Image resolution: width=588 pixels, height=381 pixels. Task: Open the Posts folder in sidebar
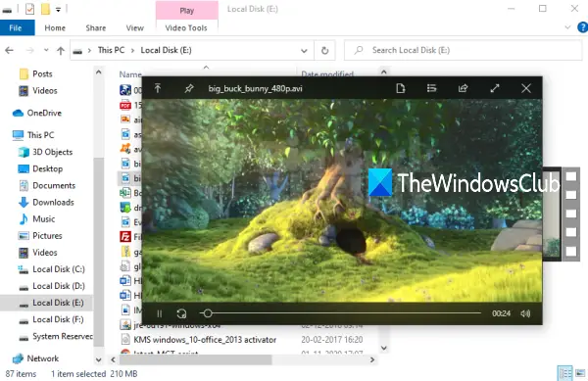[42, 73]
